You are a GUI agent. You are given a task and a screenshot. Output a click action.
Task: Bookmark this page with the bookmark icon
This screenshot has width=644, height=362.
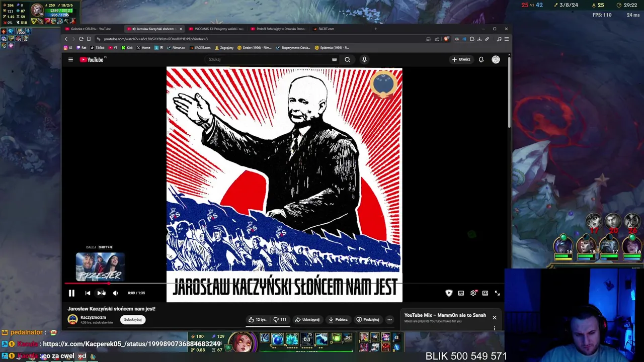89,39
